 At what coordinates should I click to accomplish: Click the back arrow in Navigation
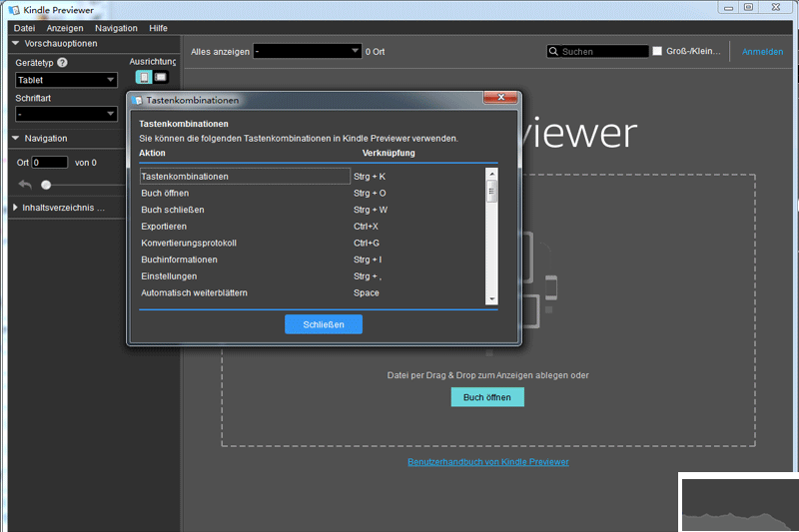[25, 185]
